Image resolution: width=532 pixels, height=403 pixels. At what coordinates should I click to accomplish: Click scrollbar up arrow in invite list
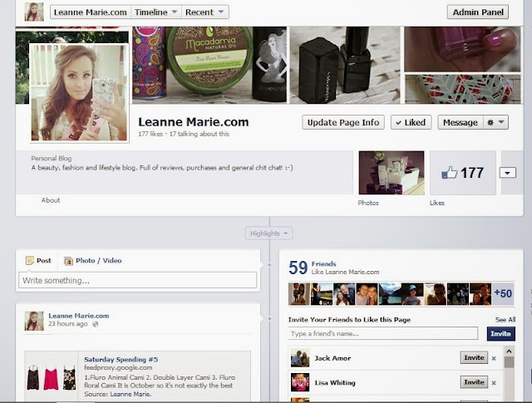coord(509,351)
